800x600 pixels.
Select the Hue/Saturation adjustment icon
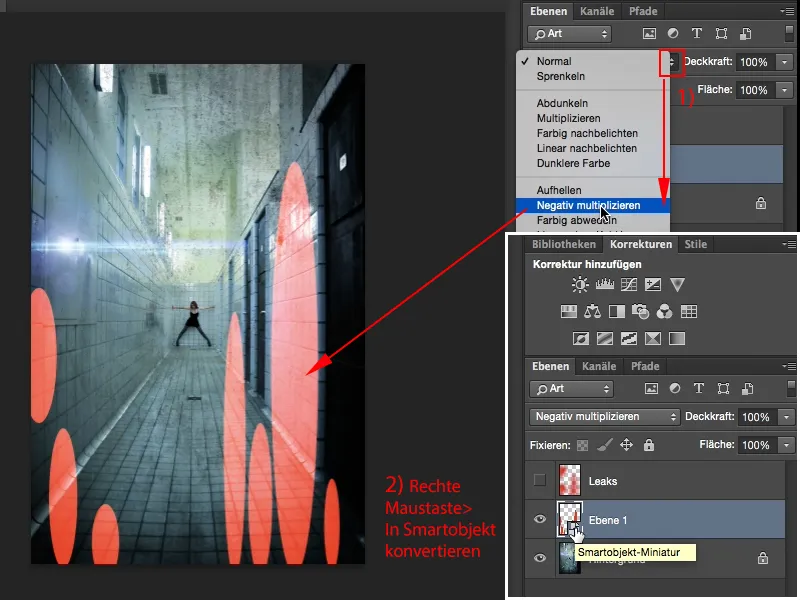(x=568, y=312)
